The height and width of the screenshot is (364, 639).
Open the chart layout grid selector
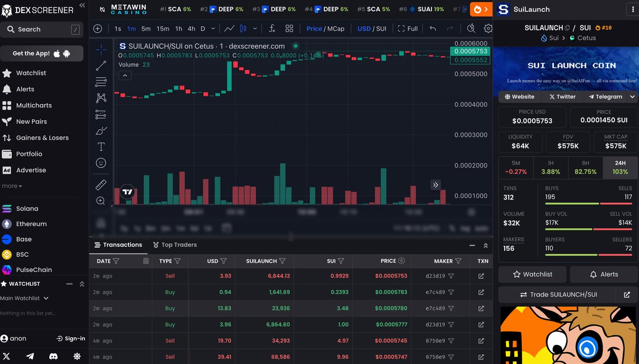[289, 29]
